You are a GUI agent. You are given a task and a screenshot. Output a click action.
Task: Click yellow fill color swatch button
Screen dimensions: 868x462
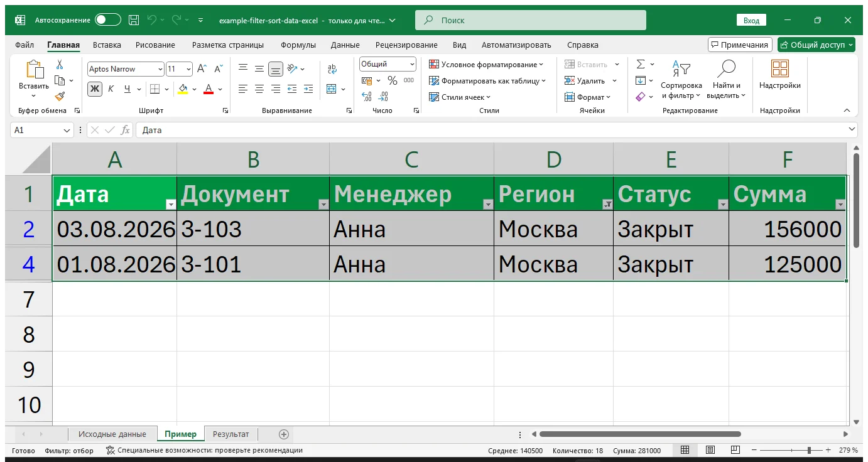[183, 89]
